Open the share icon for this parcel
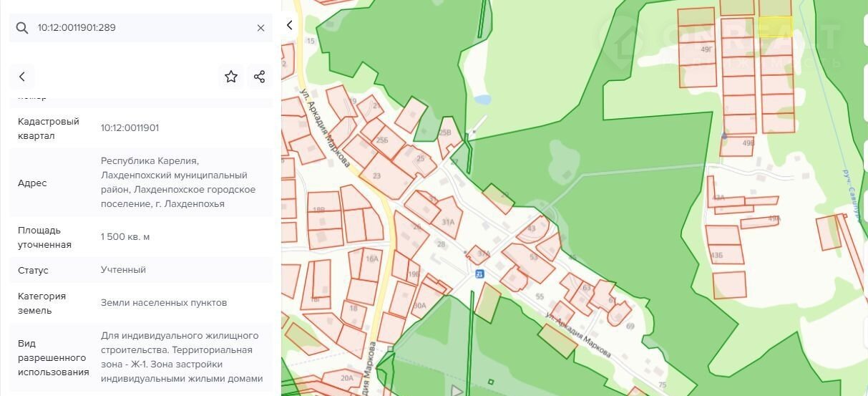Viewport: 868px width, 396px height. 259,77
